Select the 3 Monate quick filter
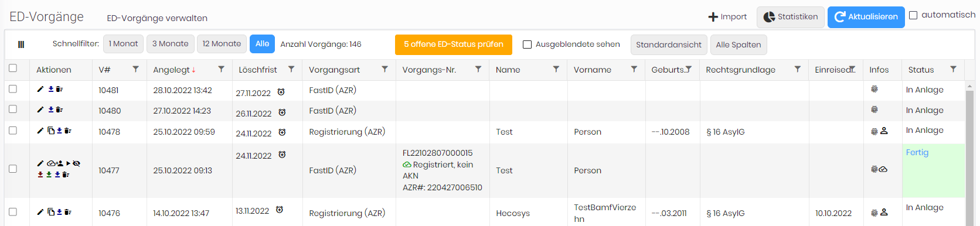This screenshot has width=980, height=226. pos(171,44)
